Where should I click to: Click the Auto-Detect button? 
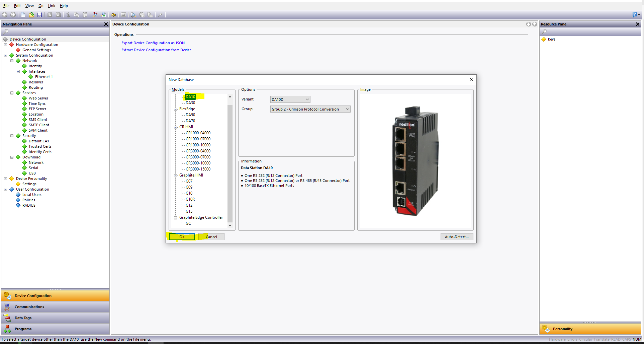457,237
